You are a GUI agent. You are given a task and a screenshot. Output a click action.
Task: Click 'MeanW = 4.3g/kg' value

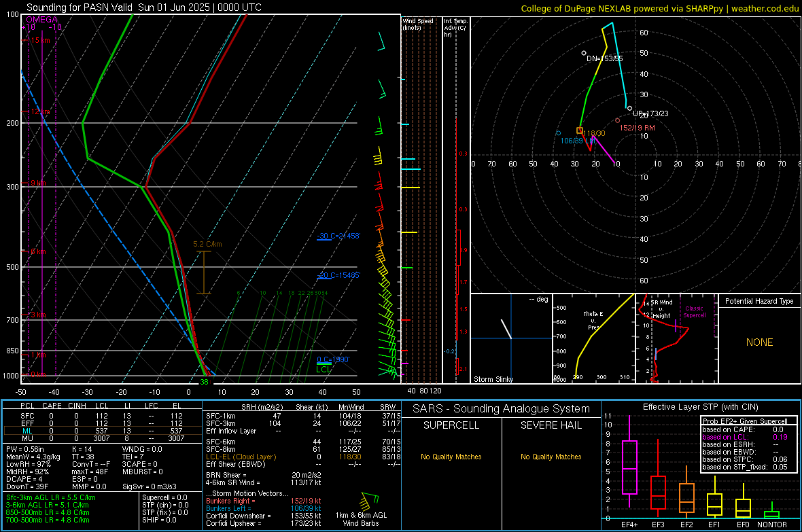[33, 457]
